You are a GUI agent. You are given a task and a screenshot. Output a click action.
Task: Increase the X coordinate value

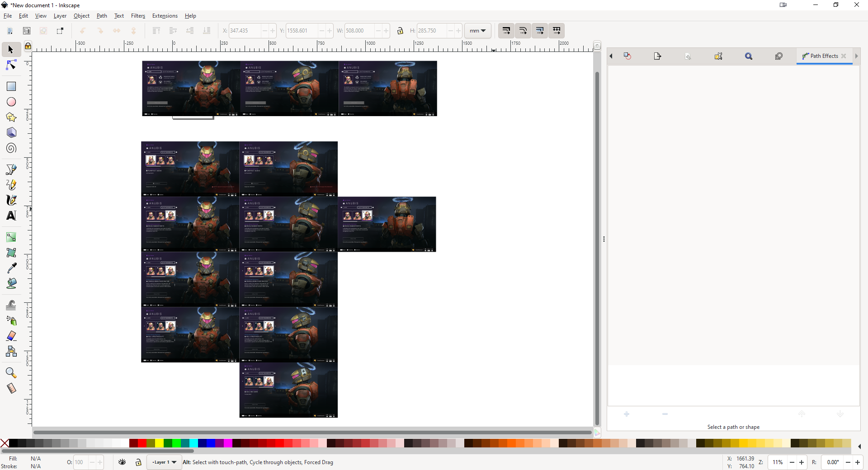273,31
